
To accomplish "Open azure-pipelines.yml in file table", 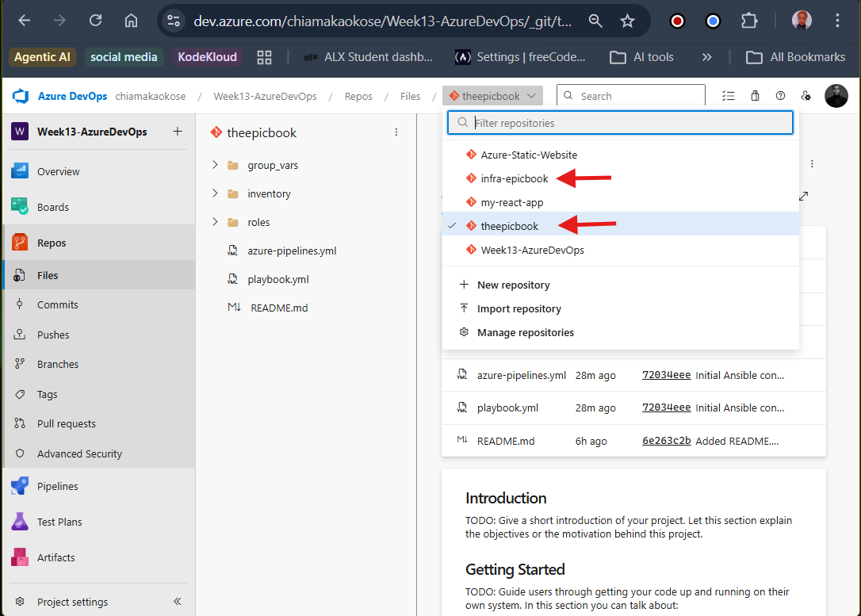I will coord(521,376).
